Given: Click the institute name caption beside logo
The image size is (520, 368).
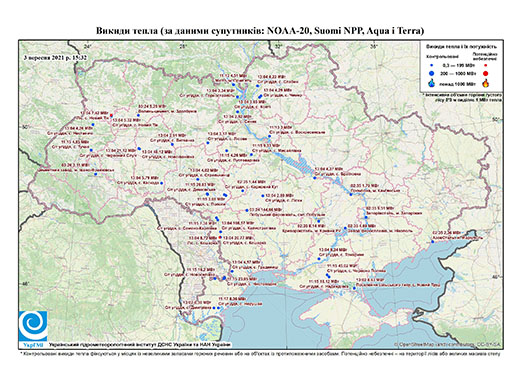Looking at the screenshot, I should click(139, 345).
